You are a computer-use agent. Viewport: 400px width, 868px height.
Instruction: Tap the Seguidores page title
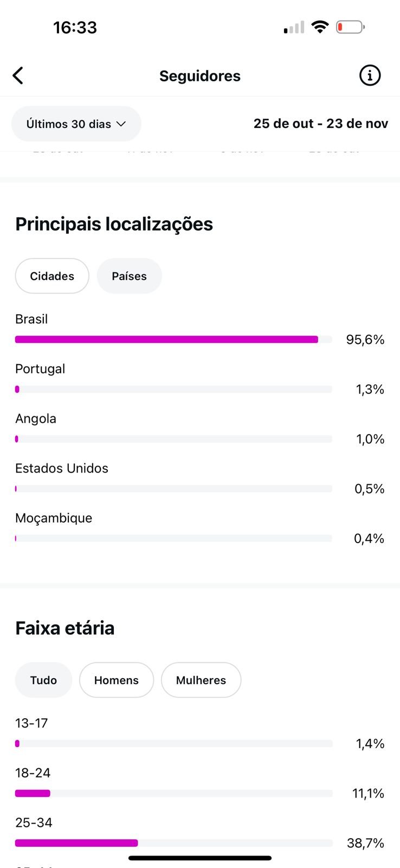199,76
